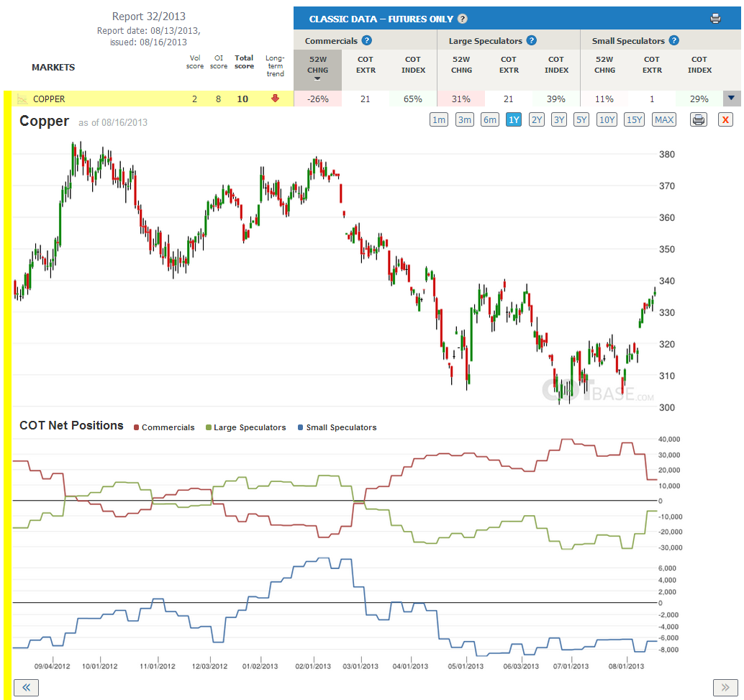Select the 1m time range
This screenshot has width=744, height=700.
click(x=439, y=119)
